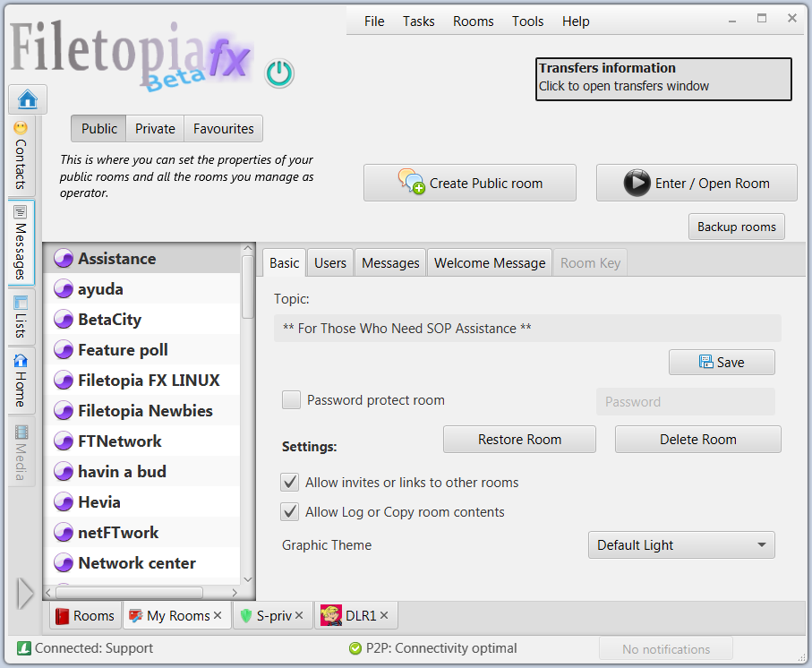Uncheck Allow Log or Copy room contents
812x668 pixels.
[x=289, y=513]
